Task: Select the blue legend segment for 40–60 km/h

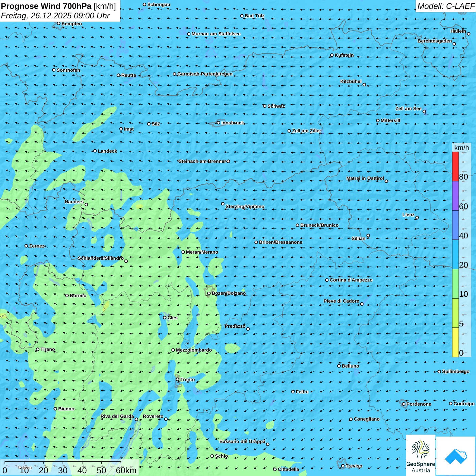Action: pos(455,225)
